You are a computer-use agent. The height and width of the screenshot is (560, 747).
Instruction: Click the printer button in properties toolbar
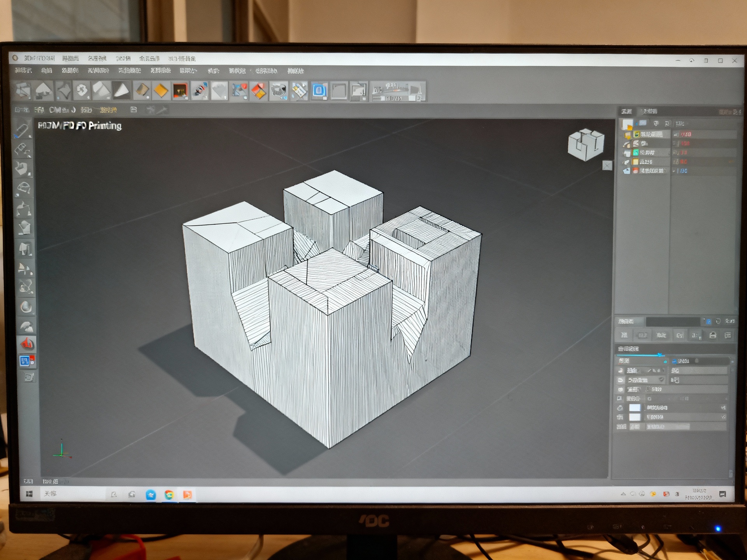pos(713,335)
